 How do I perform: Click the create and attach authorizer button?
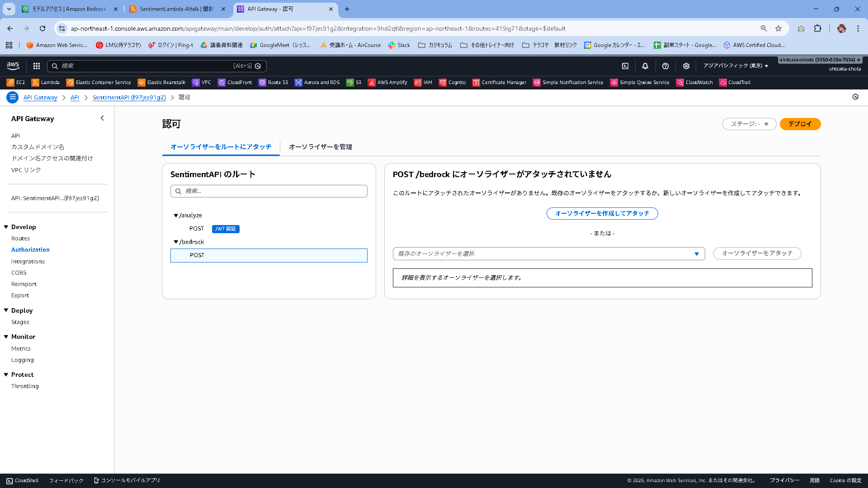(602, 213)
